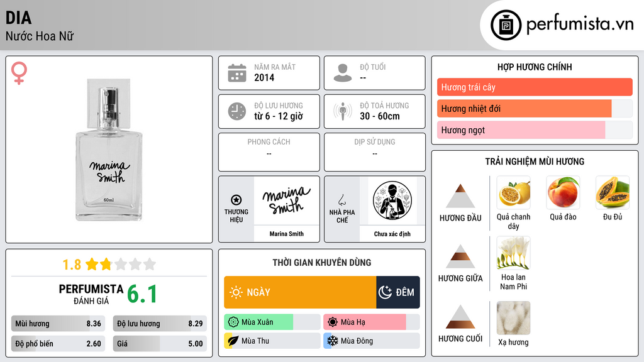Click the sun icon in the Ngày bar
The width and height of the screenshot is (644, 362).
(236, 292)
